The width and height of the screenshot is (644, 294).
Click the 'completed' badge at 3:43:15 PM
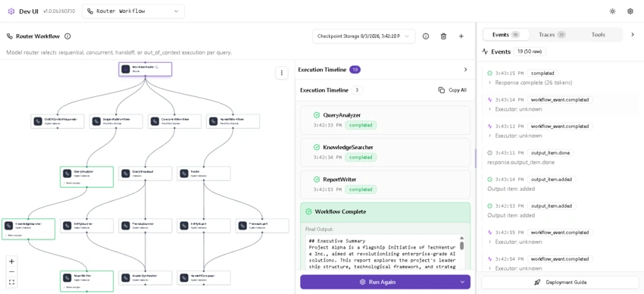pos(542,73)
